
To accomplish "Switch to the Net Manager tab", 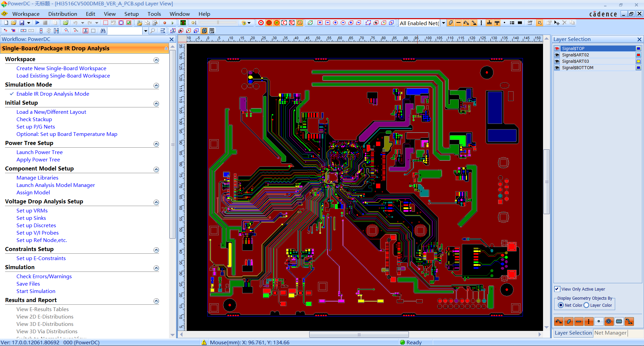I will pyautogui.click(x=610, y=333).
